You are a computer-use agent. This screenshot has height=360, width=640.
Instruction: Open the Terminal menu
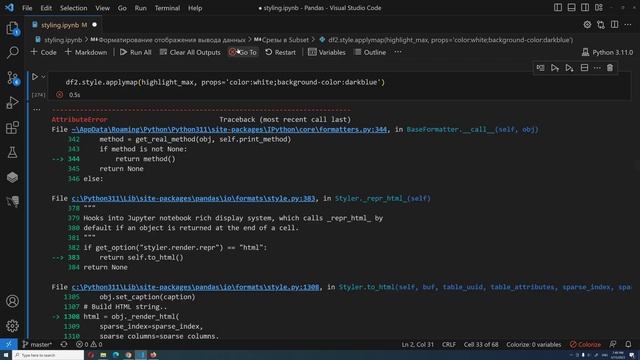[167, 8]
